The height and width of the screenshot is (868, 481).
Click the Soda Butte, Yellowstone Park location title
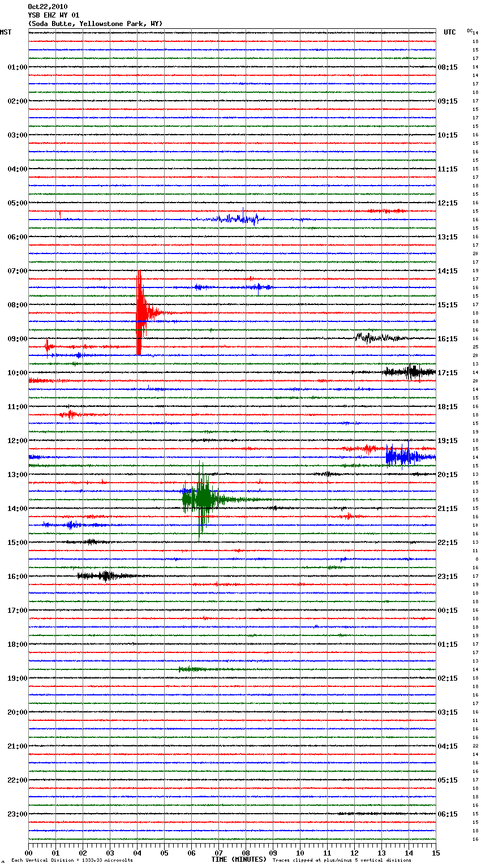(95, 24)
